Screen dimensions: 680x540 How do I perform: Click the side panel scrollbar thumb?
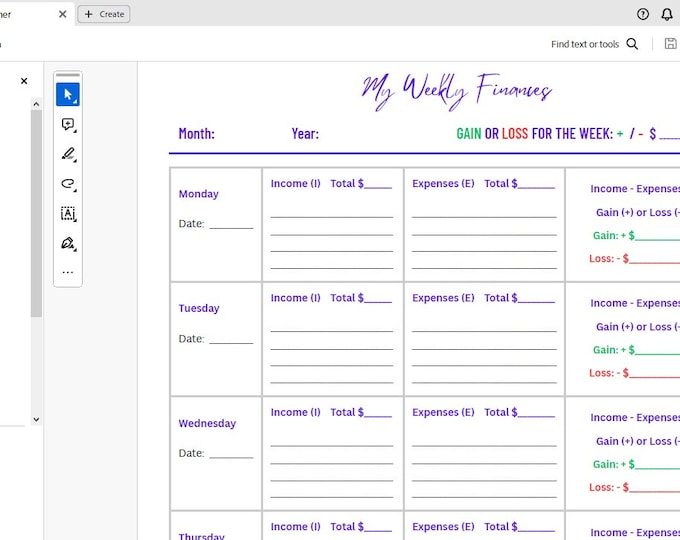(36, 213)
